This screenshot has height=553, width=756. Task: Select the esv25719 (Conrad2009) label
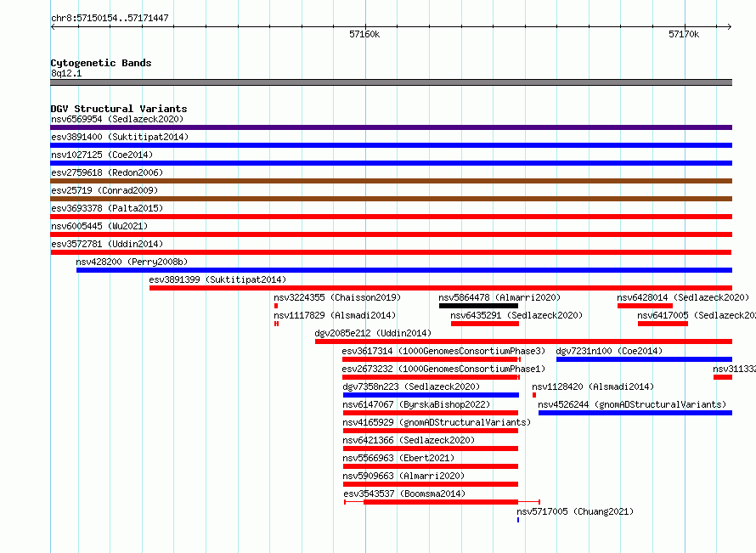[x=104, y=190]
